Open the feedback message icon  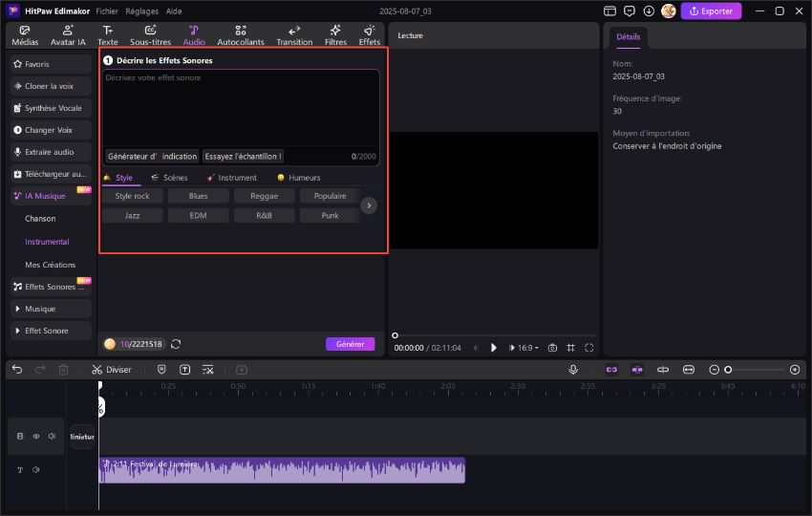[630, 11]
